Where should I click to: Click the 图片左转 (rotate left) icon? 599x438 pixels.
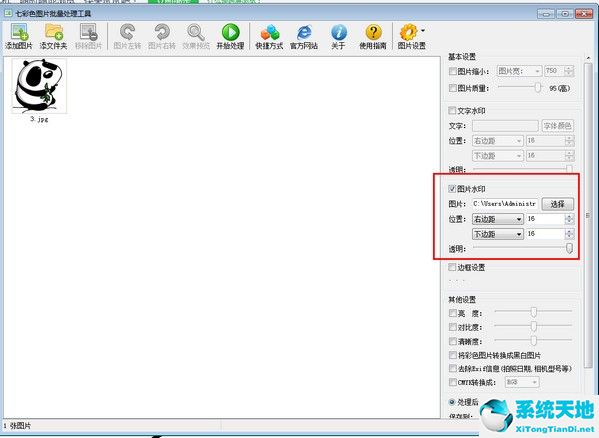coord(127,32)
